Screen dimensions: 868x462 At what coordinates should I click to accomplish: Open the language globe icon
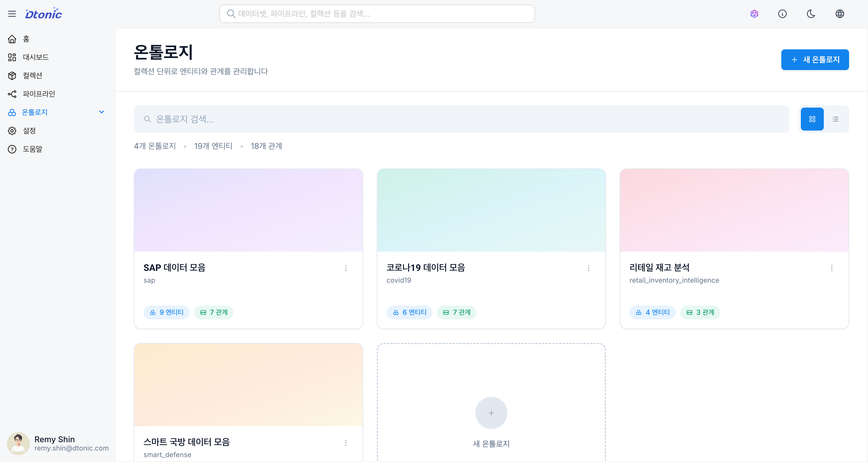tap(839, 14)
